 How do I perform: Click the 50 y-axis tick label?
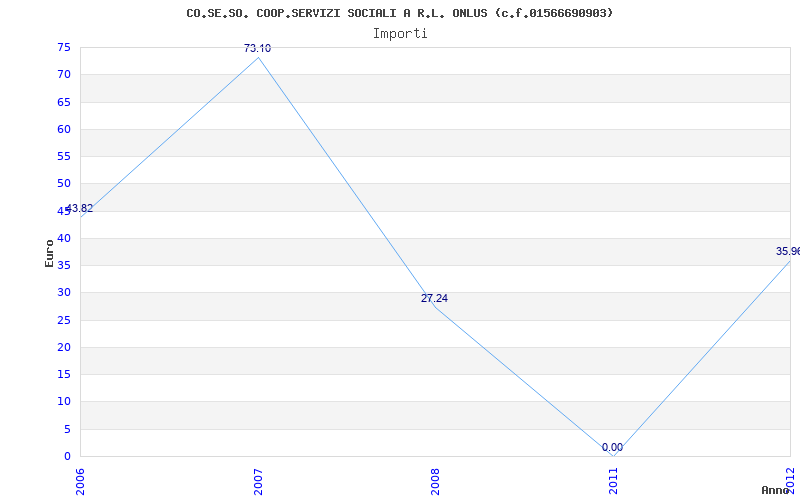(64, 184)
